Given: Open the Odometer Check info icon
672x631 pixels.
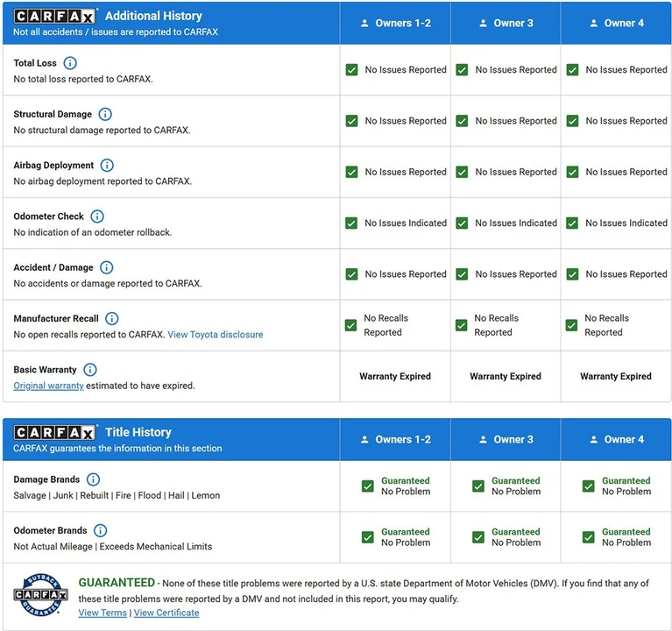Looking at the screenshot, I should [x=97, y=216].
